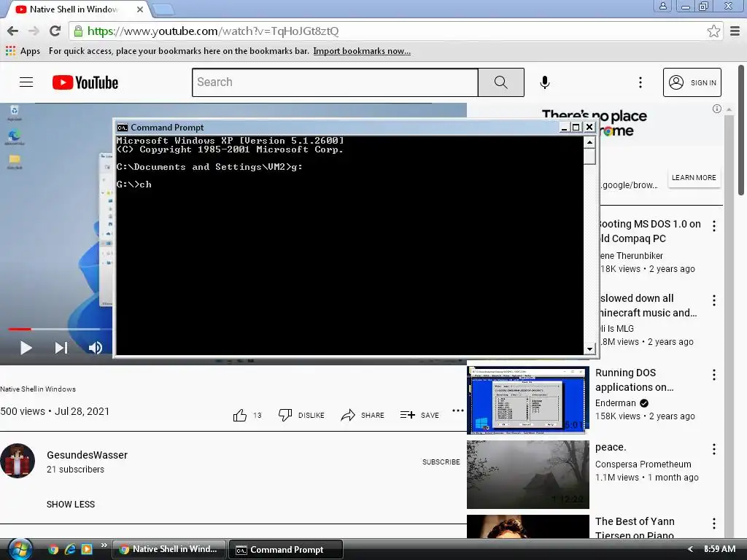Open the Enderman channel name
This screenshot has width=747, height=560.
pyautogui.click(x=615, y=402)
